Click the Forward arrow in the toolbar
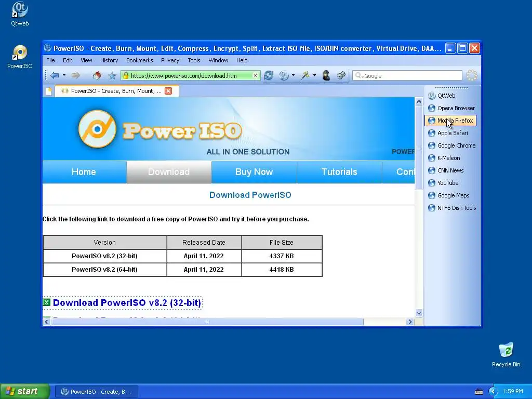 pos(76,75)
